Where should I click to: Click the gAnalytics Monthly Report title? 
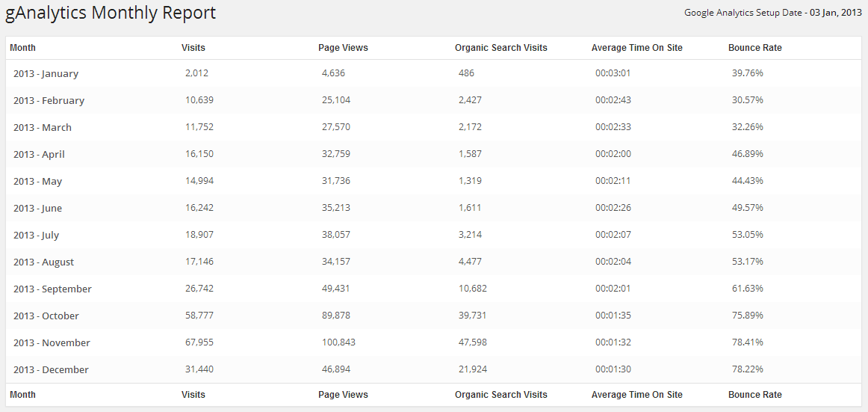pos(111,13)
